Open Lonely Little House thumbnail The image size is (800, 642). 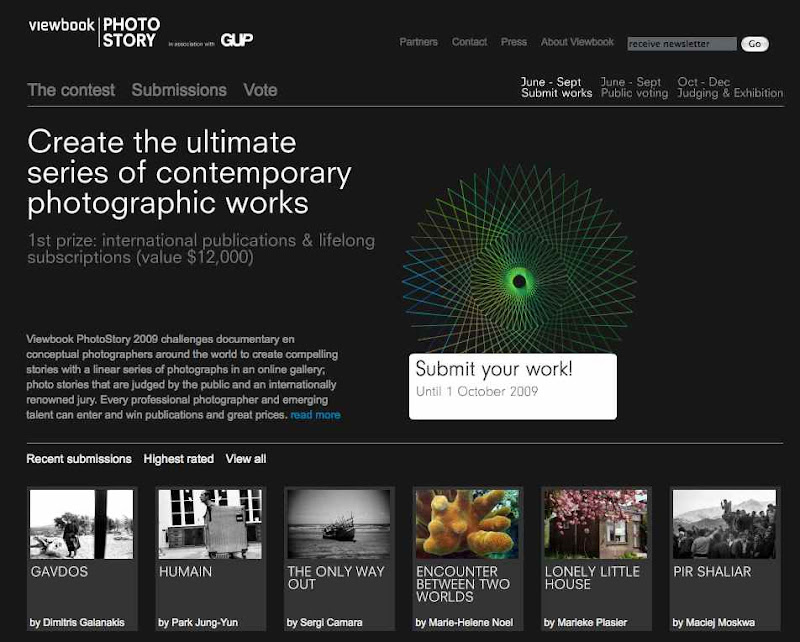(x=596, y=524)
